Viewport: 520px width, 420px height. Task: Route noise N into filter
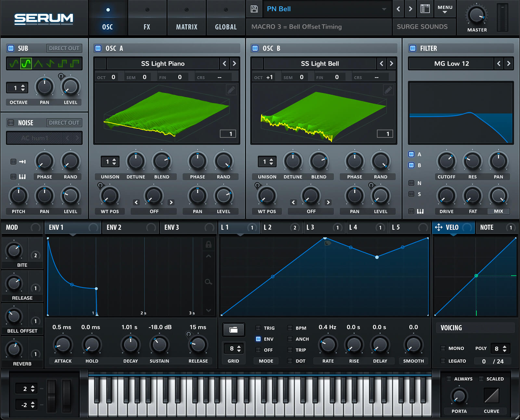pos(411,183)
